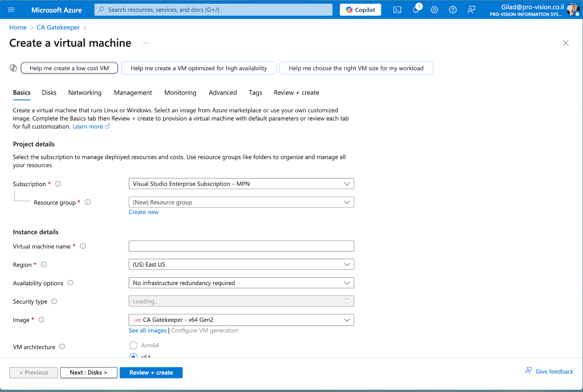This screenshot has width=583, height=392.
Task: Open Cloud Shell icon in the top bar
Action: (397, 10)
